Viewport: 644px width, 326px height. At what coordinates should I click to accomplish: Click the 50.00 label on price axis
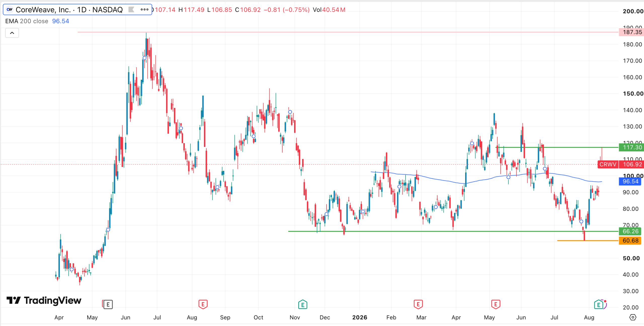click(631, 258)
